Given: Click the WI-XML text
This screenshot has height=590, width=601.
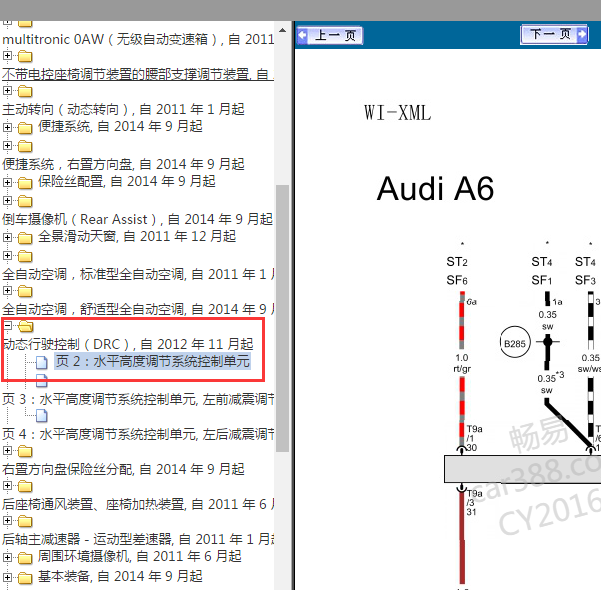Looking at the screenshot, I should point(397,113).
